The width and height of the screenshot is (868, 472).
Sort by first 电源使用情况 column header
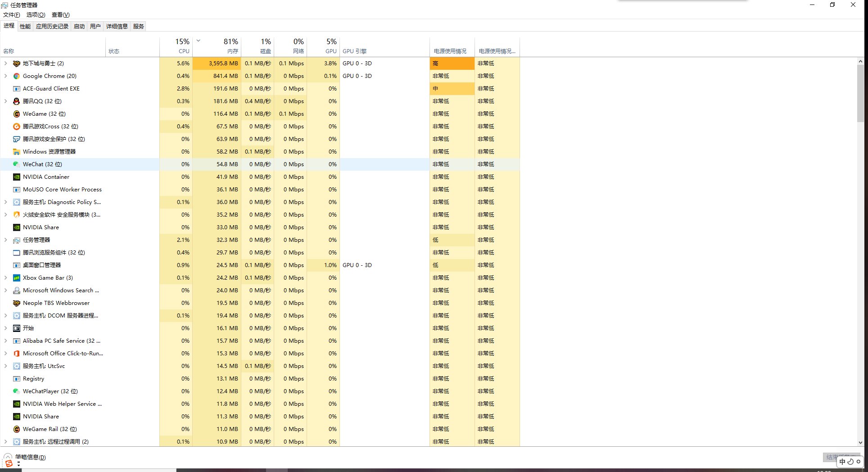[452, 46]
